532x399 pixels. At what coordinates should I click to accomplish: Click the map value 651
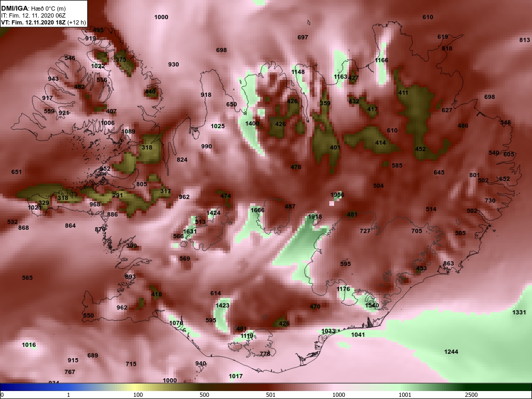[x=16, y=172]
